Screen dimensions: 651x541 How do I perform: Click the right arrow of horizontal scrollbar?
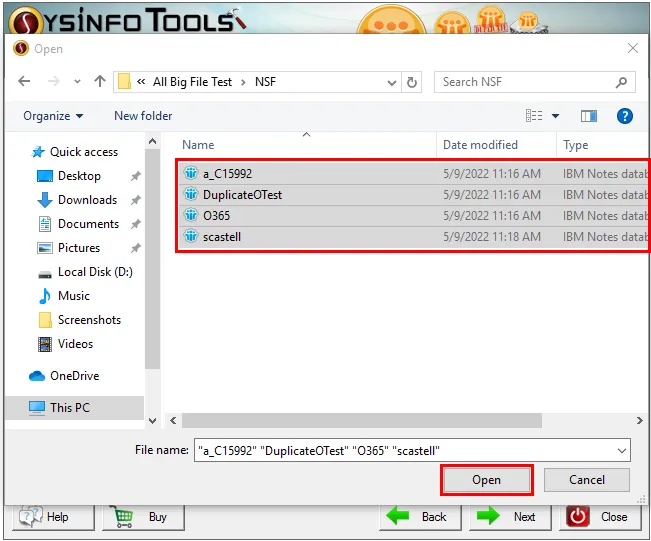639,421
